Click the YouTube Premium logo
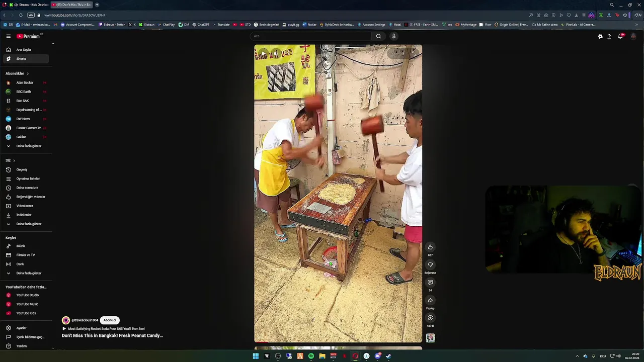Screen dimensions: 644x362 pyautogui.click(x=28, y=36)
